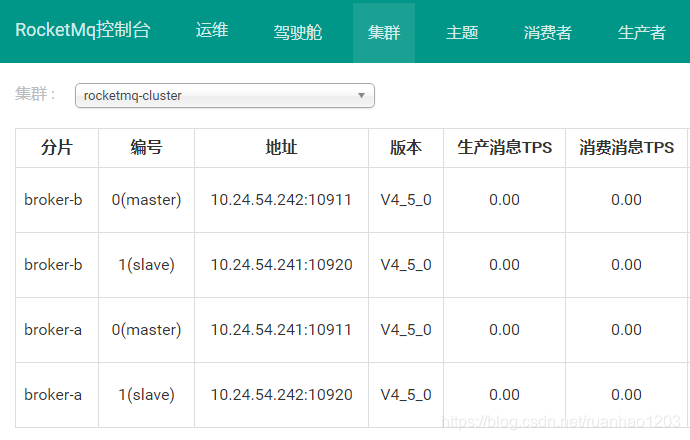Go to the 主题 tab
690x440 pixels.
point(462,32)
